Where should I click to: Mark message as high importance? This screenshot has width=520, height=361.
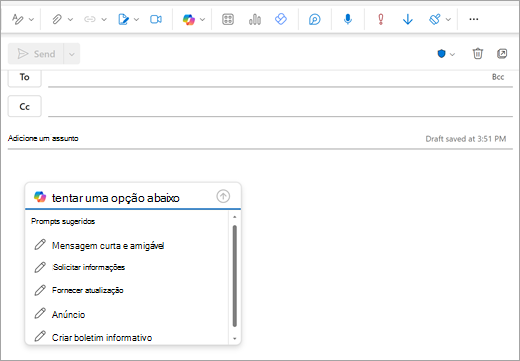coord(381,19)
